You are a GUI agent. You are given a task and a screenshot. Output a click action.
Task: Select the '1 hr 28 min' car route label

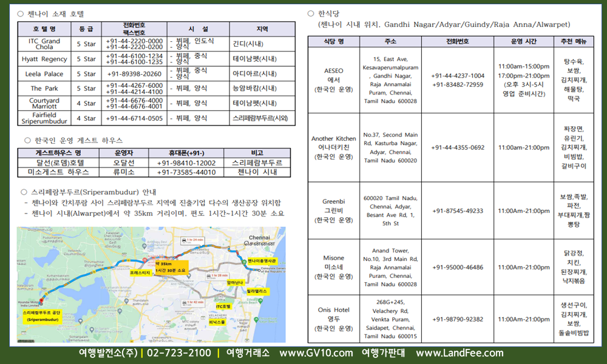tap(217, 276)
